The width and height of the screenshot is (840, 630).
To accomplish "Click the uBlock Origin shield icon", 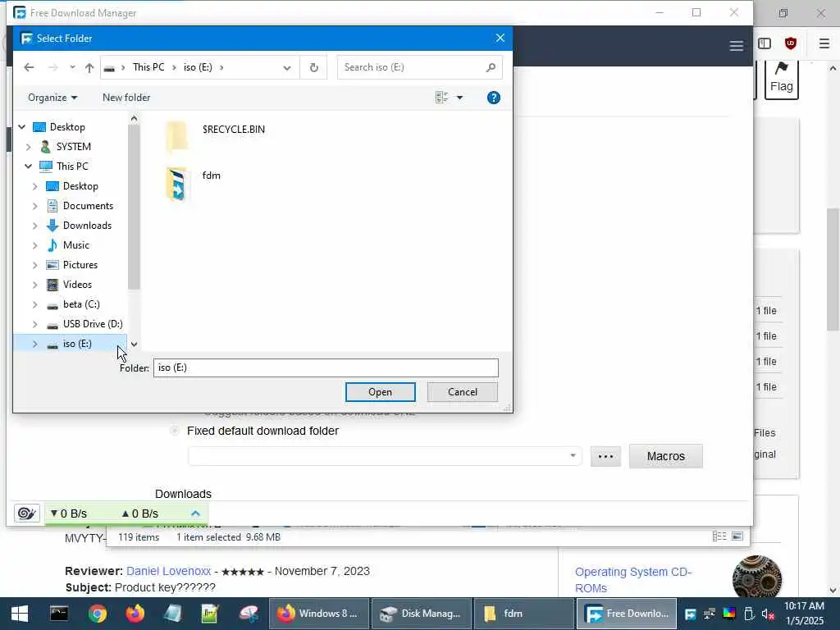I will 790,43.
